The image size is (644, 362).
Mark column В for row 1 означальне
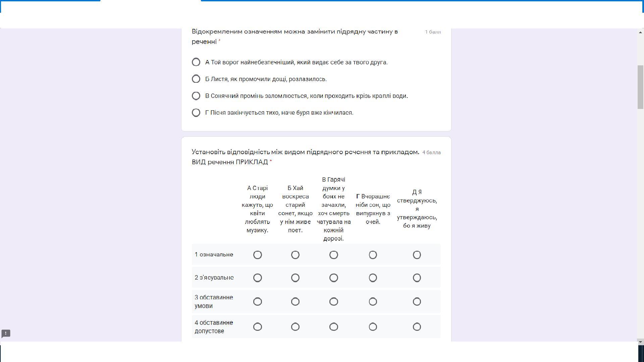(x=333, y=255)
